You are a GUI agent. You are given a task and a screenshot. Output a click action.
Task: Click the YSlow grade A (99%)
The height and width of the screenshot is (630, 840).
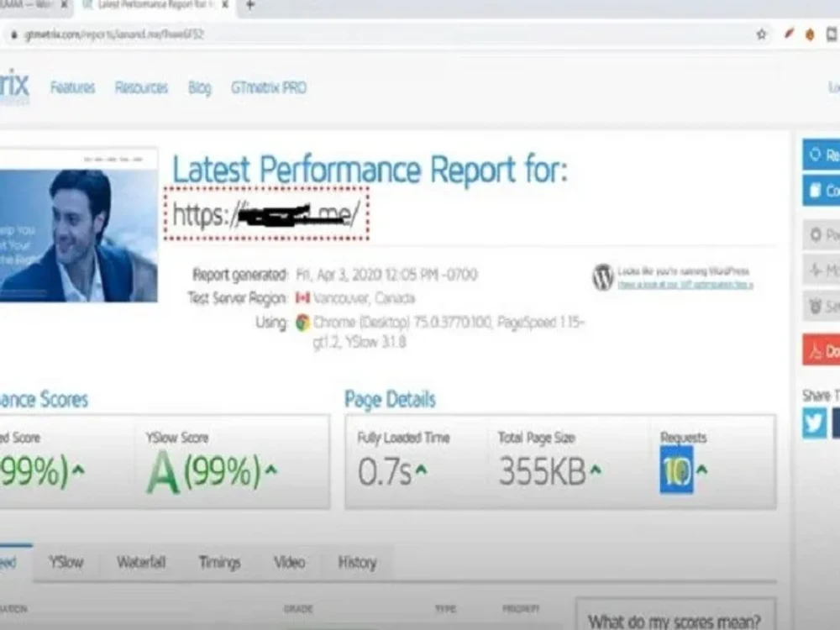[203, 471]
